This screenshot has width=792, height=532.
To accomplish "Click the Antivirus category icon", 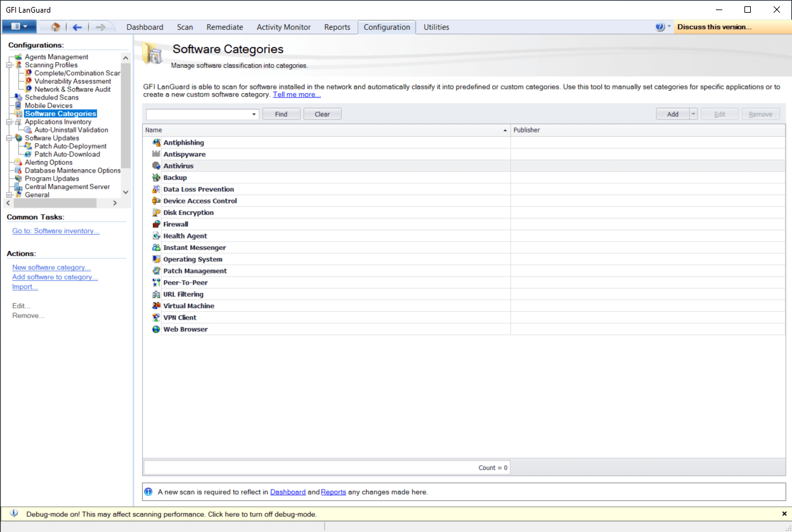I will [157, 165].
